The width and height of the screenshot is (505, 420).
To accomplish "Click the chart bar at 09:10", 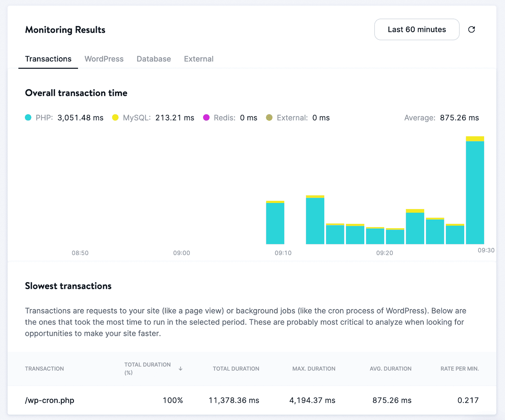I will click(275, 223).
